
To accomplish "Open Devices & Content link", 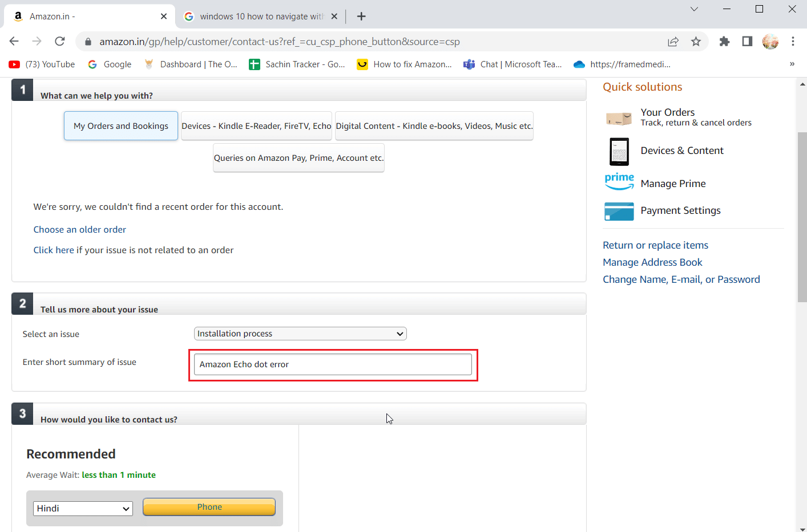I will pos(682,151).
